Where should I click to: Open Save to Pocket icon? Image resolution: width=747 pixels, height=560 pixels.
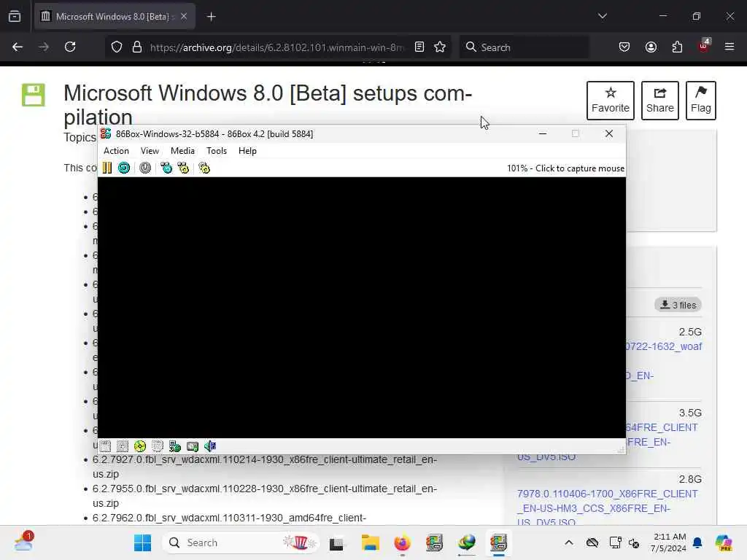click(624, 47)
